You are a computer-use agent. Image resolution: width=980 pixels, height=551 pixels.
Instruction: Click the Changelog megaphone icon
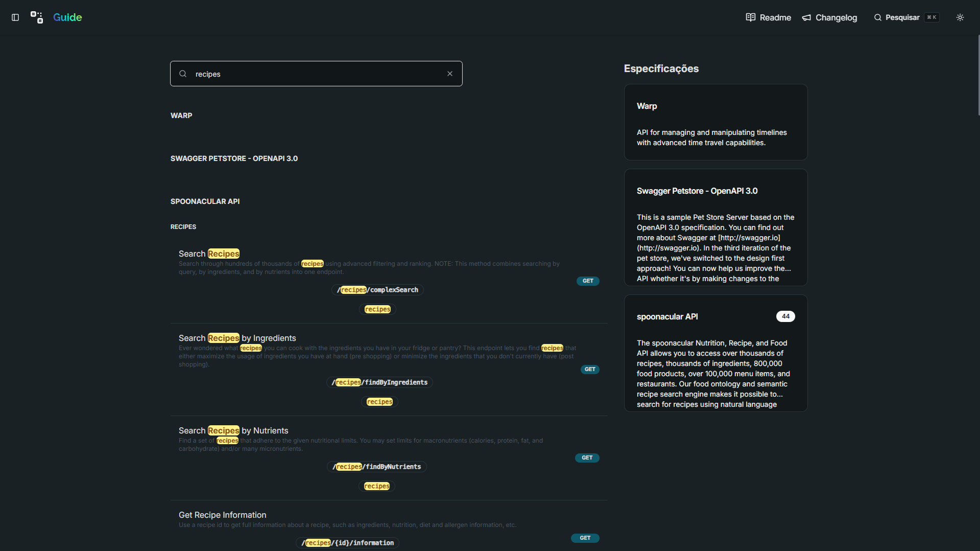pos(806,18)
